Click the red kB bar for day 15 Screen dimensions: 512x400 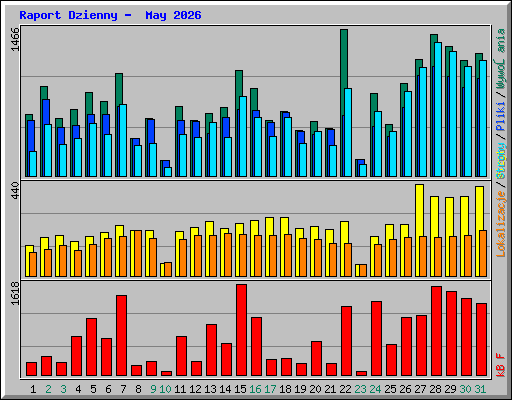click(x=242, y=330)
